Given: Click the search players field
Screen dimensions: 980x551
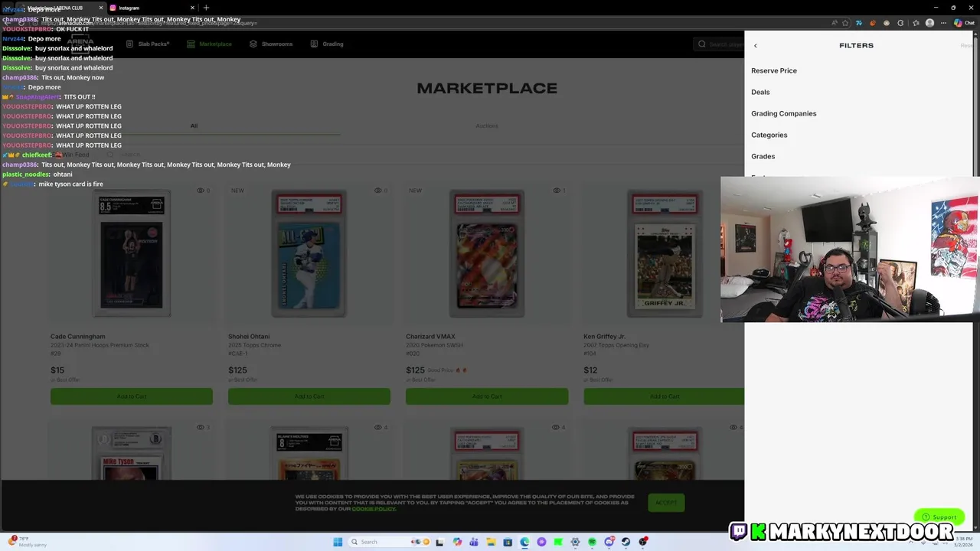Looking at the screenshot, I should 720,44.
